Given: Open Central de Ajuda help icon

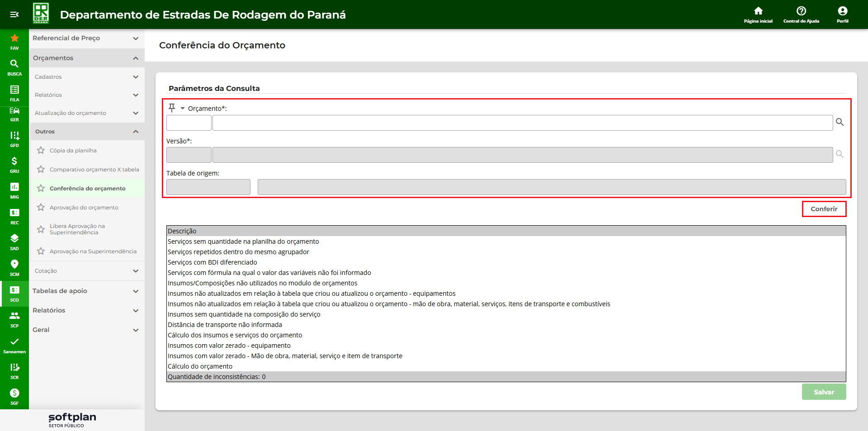Looking at the screenshot, I should (x=801, y=14).
